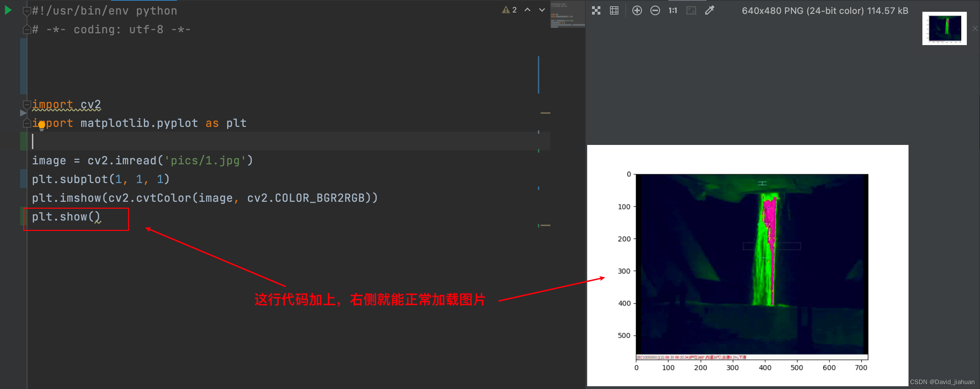Zoom out of the loaded image
Screen dimensions: 980x389
tap(655, 10)
